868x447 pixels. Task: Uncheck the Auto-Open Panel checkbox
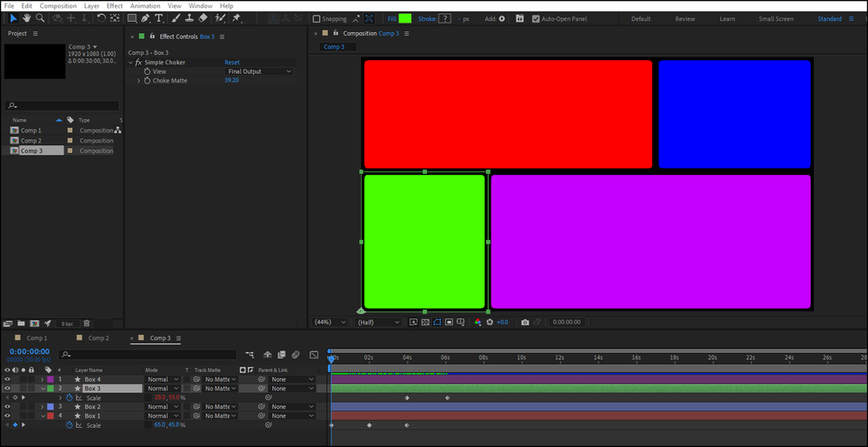pos(536,19)
